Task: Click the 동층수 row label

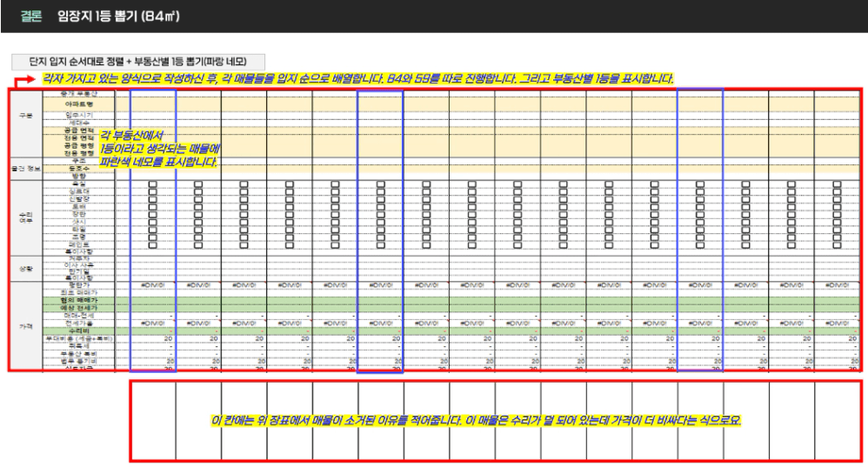Action: point(78,168)
